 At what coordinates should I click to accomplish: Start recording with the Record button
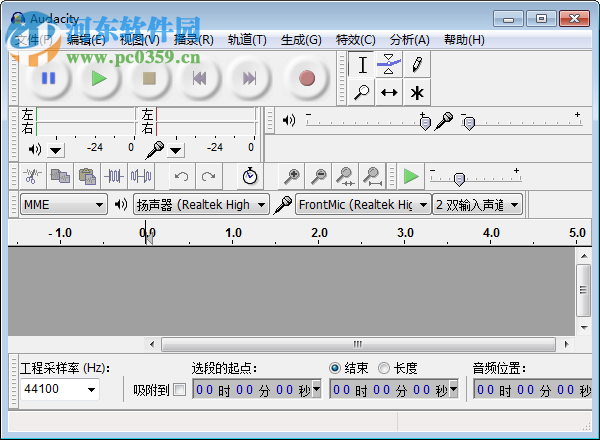click(x=307, y=78)
